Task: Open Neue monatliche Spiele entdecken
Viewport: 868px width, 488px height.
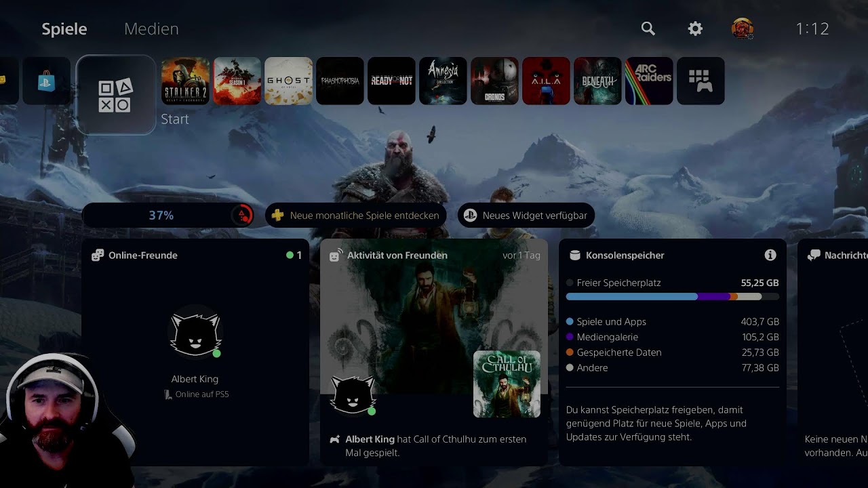Action: click(356, 216)
